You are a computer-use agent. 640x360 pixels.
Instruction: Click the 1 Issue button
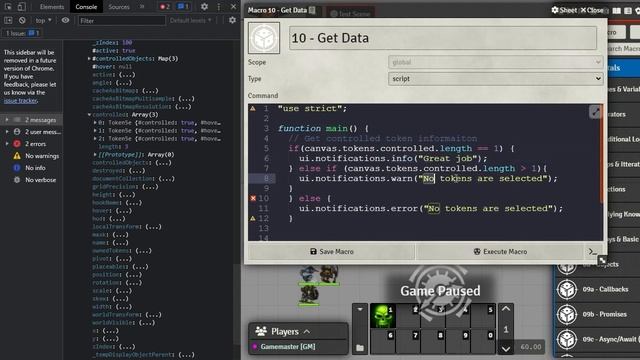click(x=22, y=33)
